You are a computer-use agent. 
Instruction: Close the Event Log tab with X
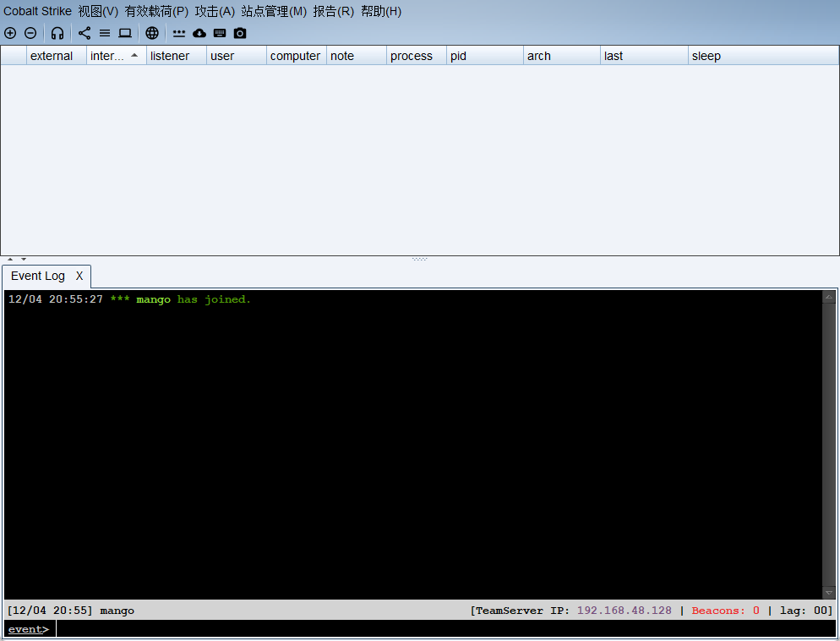click(x=79, y=276)
